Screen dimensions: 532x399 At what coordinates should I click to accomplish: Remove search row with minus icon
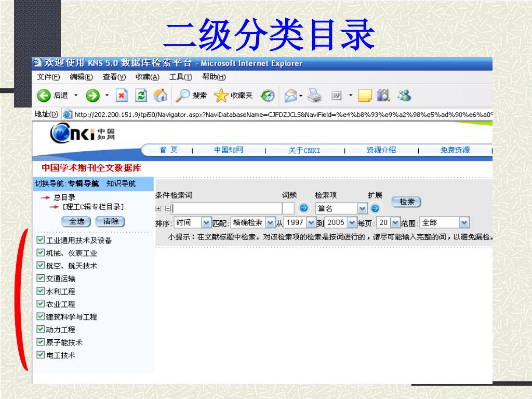point(168,208)
